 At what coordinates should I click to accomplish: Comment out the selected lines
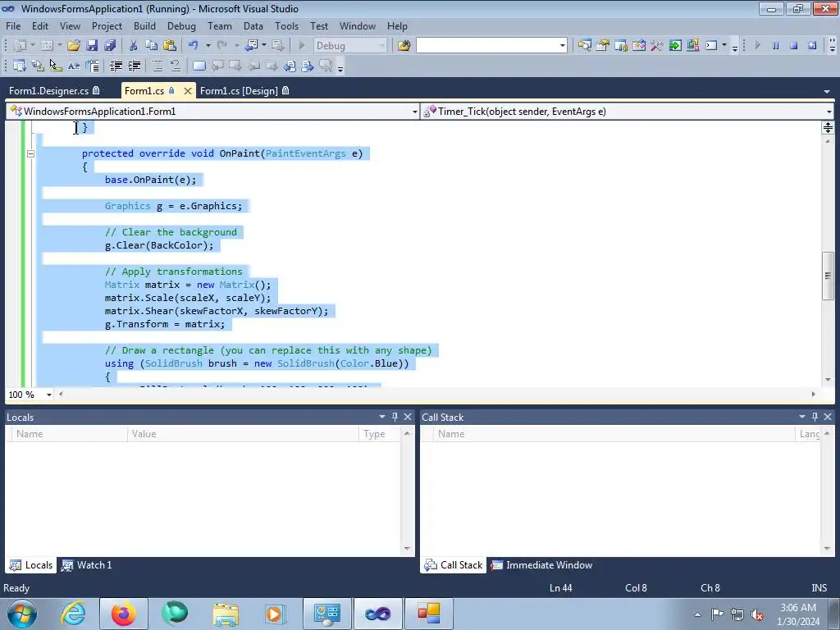point(157,66)
